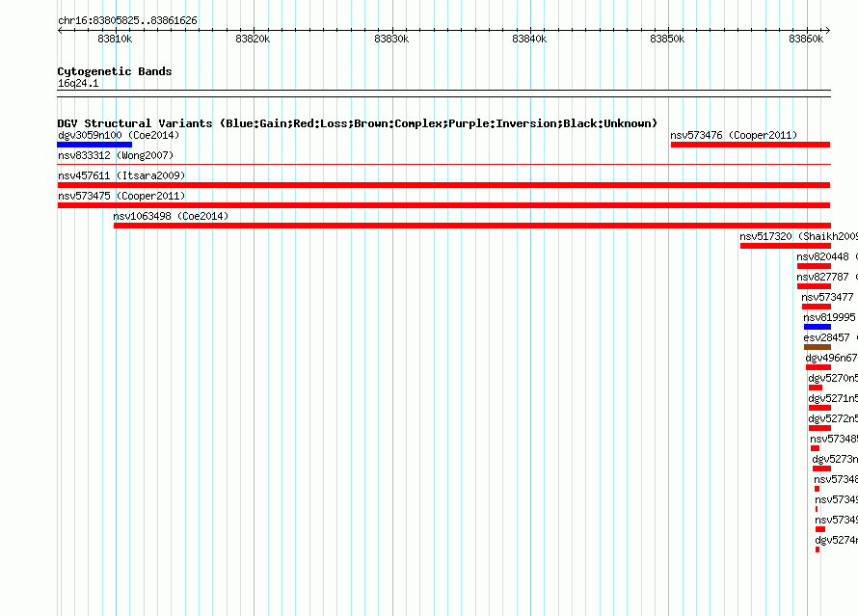
Task: Open the nsv573475 (Cooper2011) label
Action: tap(121, 196)
